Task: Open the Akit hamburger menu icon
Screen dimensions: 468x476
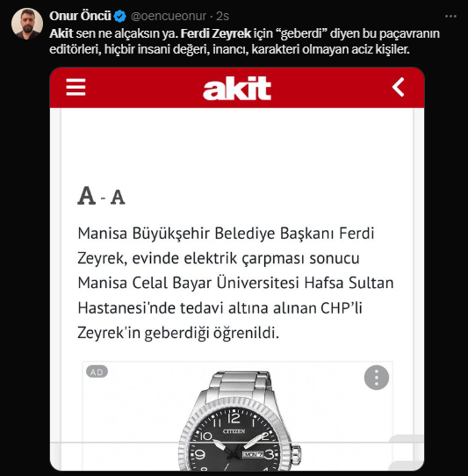Action: click(x=76, y=87)
